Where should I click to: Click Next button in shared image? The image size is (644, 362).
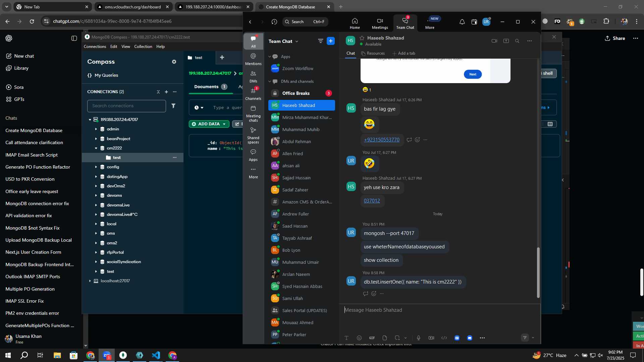click(473, 74)
